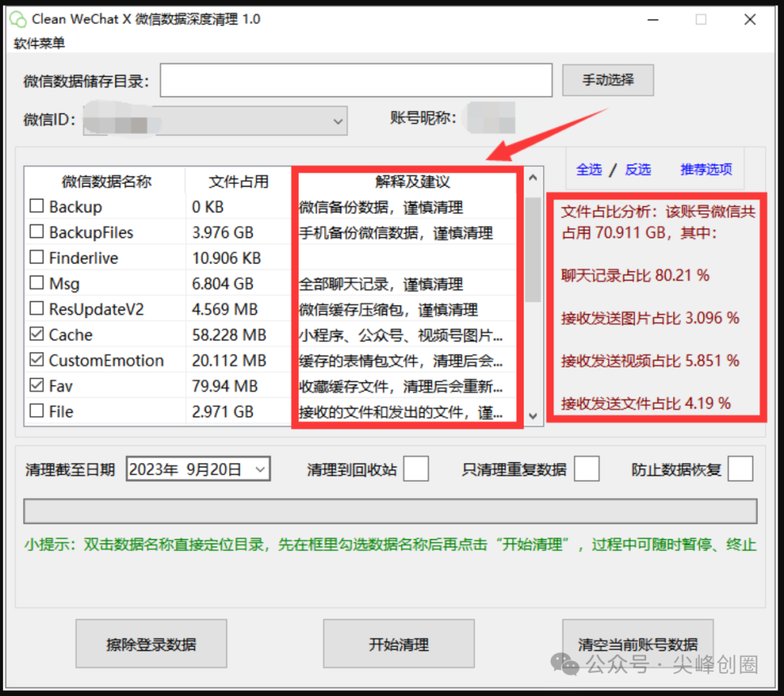Enable the 只清理重复数据 checkbox
This screenshot has width=784, height=696.
pyautogui.click(x=587, y=469)
